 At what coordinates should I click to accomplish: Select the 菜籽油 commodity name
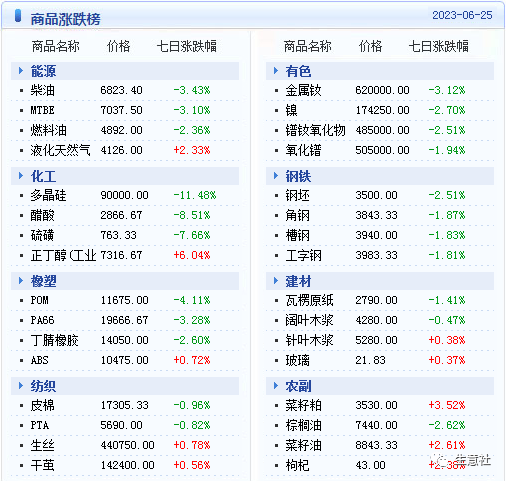coord(303,445)
